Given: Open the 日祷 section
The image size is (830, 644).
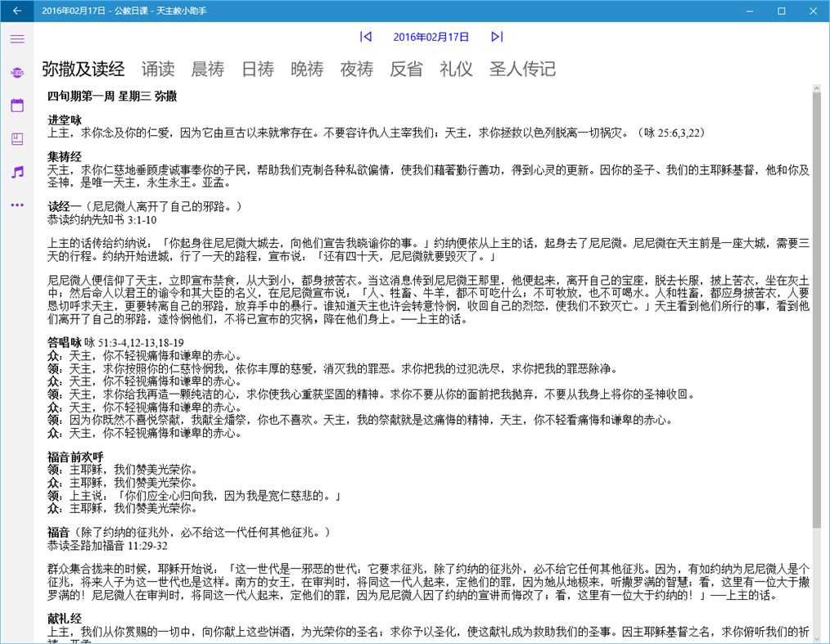Looking at the screenshot, I should pos(258,70).
